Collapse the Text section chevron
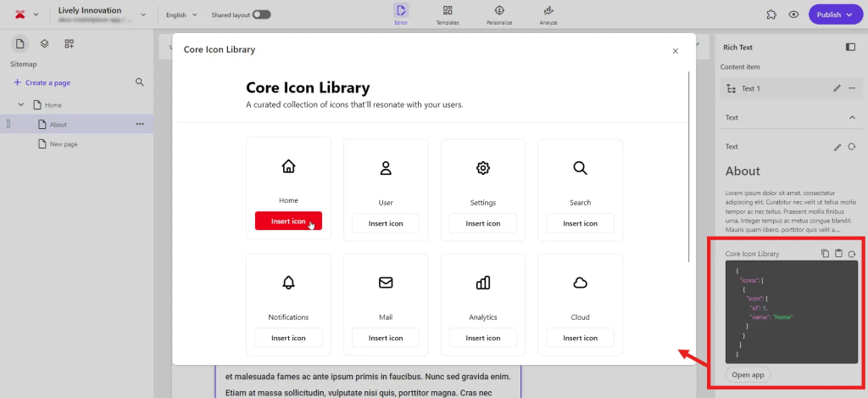The height and width of the screenshot is (398, 868). 851,117
